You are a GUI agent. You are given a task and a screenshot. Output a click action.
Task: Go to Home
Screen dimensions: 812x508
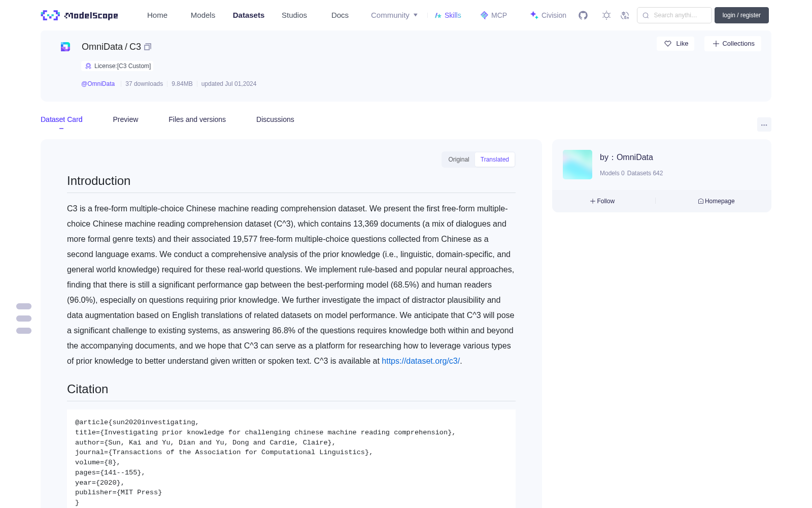[157, 15]
